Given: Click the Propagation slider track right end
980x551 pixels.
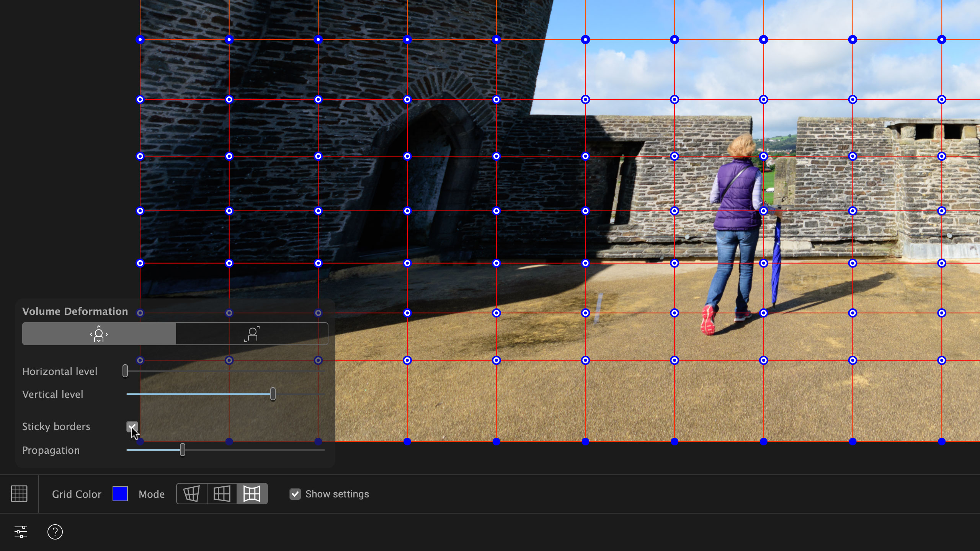Looking at the screenshot, I should [323, 450].
